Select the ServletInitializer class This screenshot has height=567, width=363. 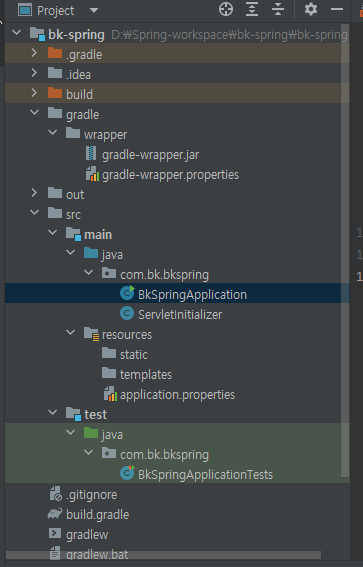coord(180,315)
